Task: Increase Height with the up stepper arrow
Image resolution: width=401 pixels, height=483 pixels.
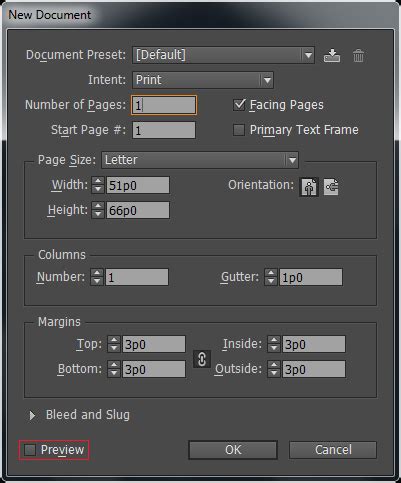Action: click(x=98, y=206)
